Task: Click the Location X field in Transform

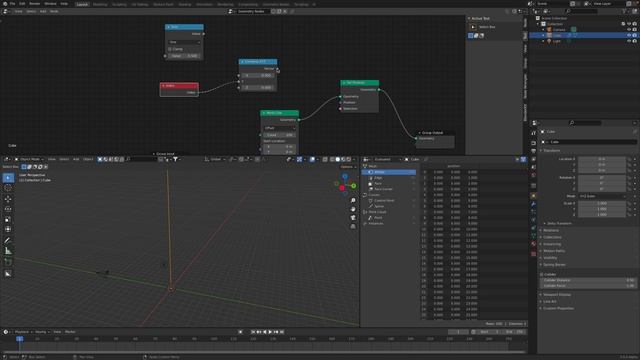Action: point(602,159)
